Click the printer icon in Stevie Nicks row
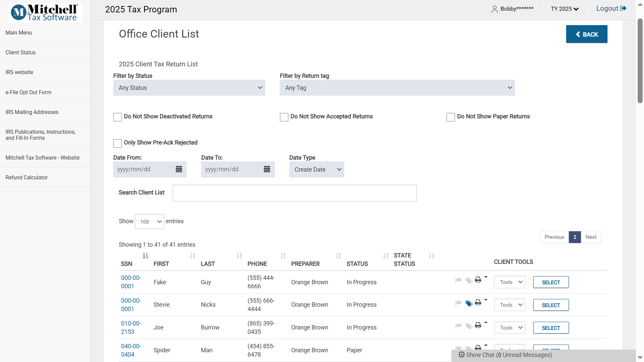 pos(478,302)
